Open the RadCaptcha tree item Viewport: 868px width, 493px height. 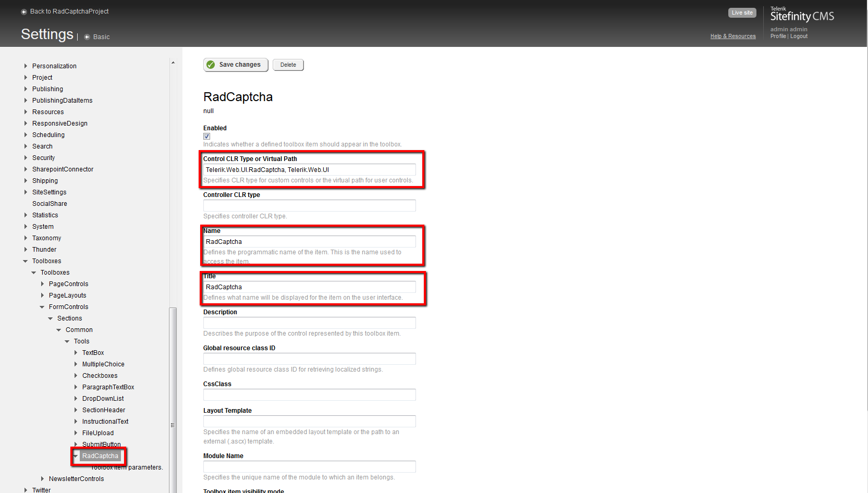pyautogui.click(x=100, y=456)
